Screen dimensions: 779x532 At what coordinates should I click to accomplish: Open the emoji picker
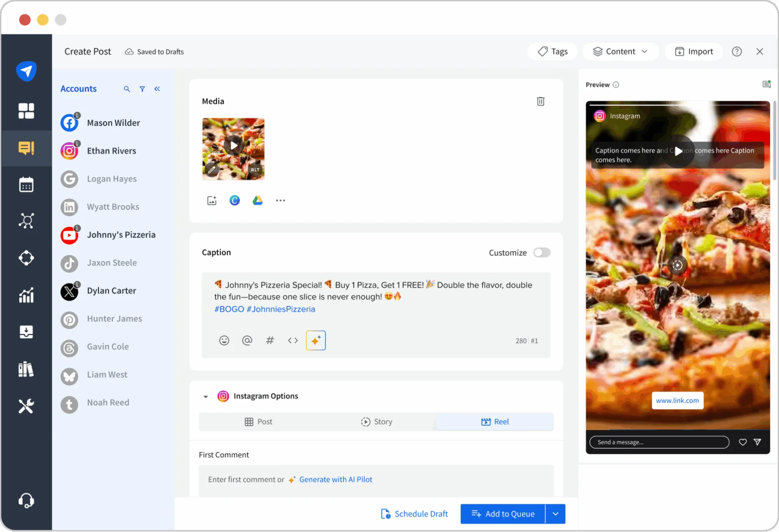click(x=224, y=340)
